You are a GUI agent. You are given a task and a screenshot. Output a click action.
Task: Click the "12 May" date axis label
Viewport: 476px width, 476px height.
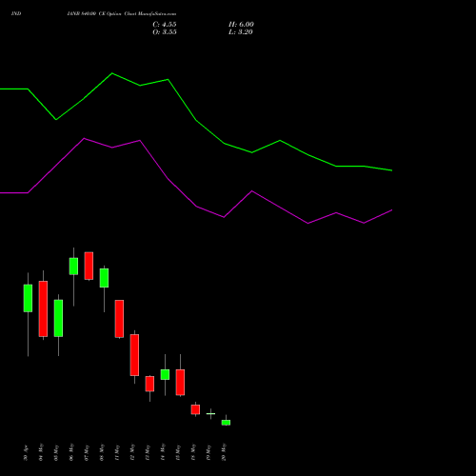point(132,452)
